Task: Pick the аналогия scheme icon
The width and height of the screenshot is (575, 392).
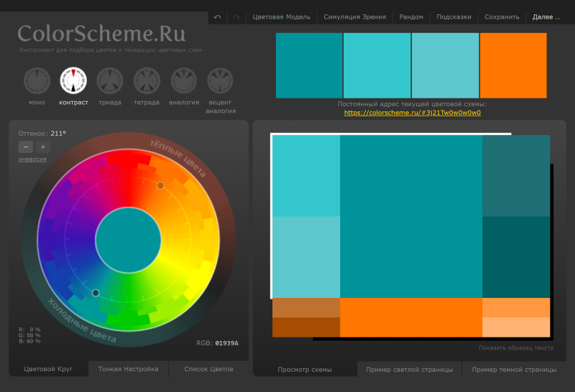Action: point(184,80)
